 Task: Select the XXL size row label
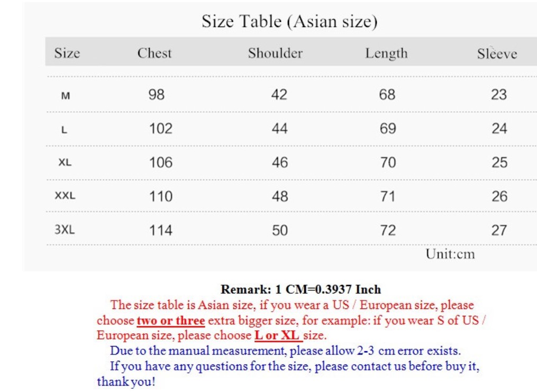point(65,196)
